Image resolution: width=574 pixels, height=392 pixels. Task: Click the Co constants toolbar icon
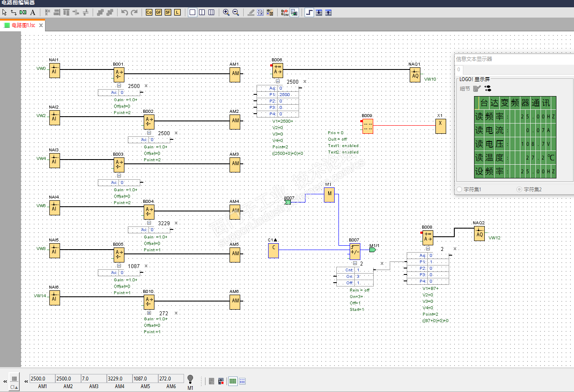(x=149, y=12)
